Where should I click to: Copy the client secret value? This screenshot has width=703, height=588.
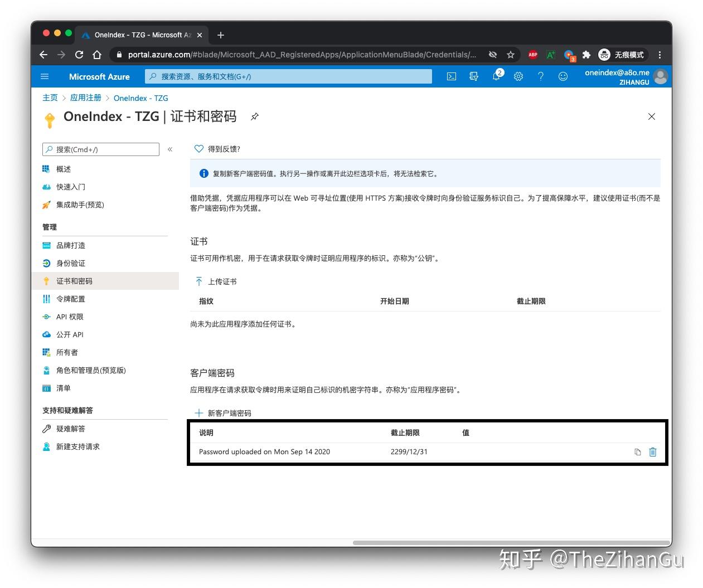637,452
